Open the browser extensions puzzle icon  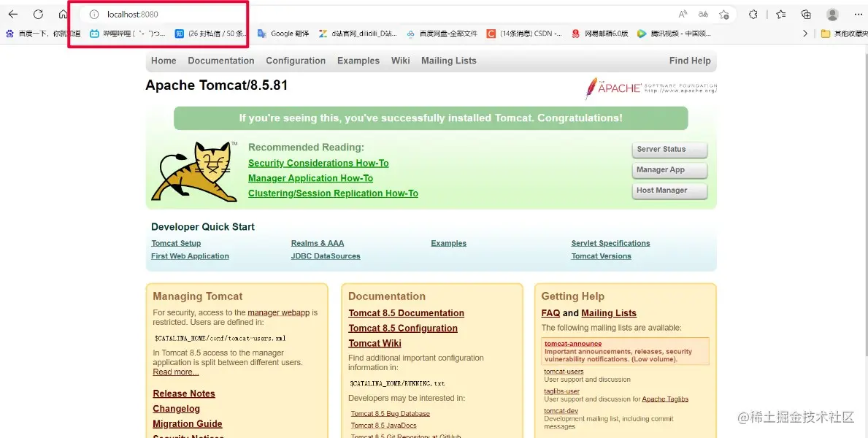pos(753,15)
